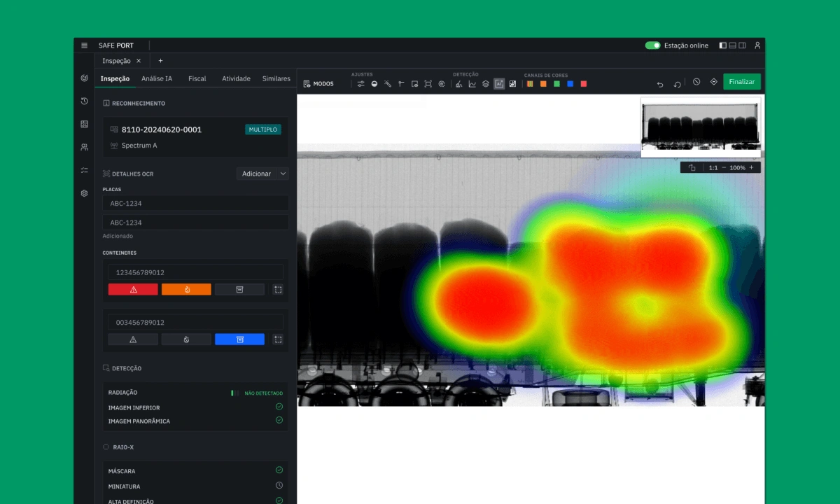Toggle warning flag for container 003456789012
The image size is (840, 504).
133,339
